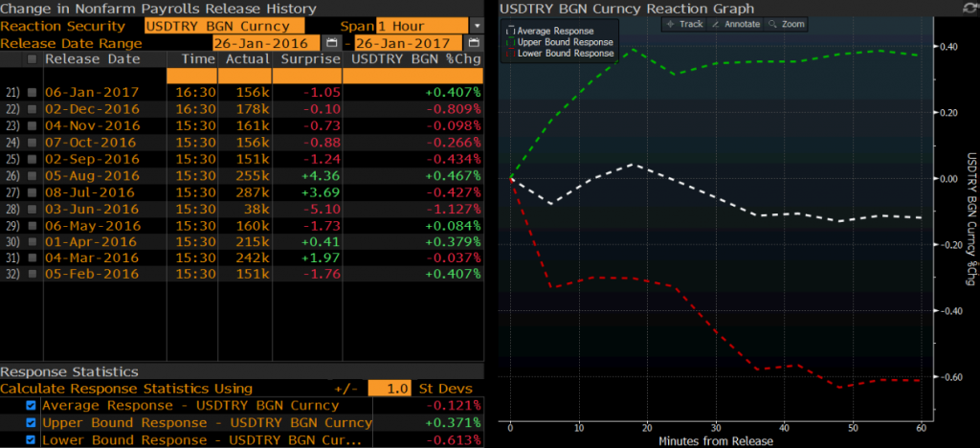Screen dimensions: 980x448
Task: Edit the Span 1 Hour field
Action: tap(422, 26)
